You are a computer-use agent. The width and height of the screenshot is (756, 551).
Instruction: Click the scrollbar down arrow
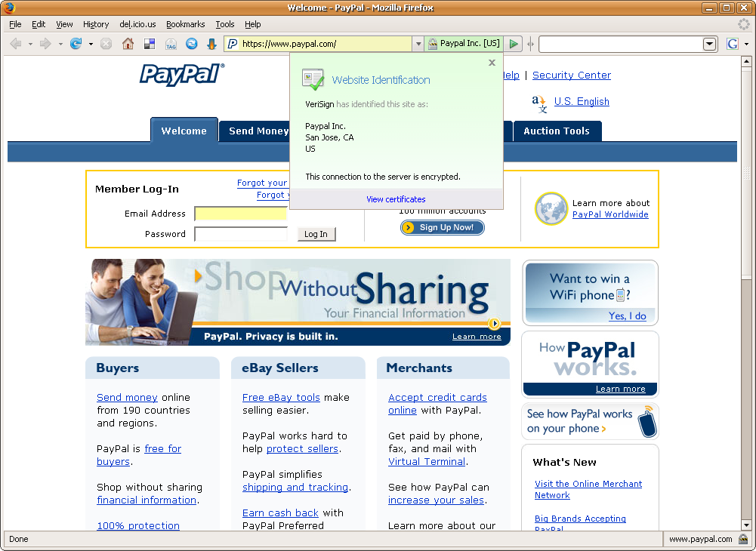(x=746, y=525)
